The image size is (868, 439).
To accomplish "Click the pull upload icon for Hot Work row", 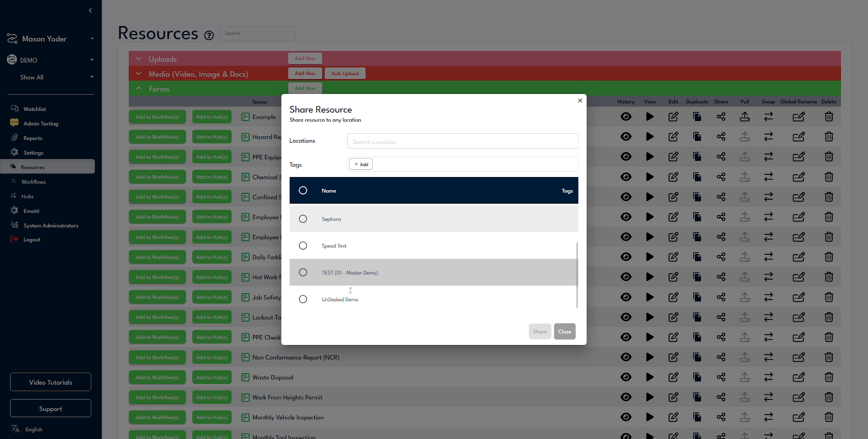I will pos(745,277).
